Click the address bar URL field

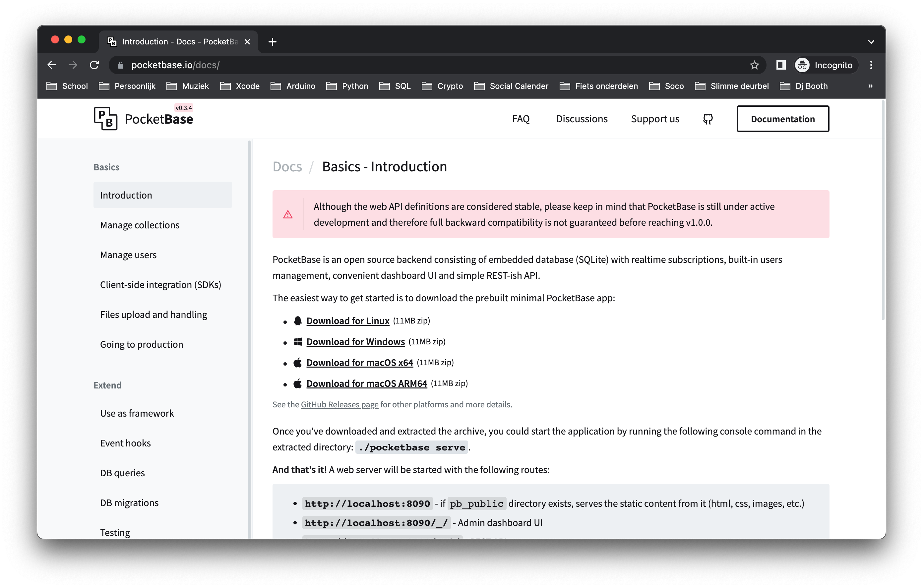click(x=437, y=65)
